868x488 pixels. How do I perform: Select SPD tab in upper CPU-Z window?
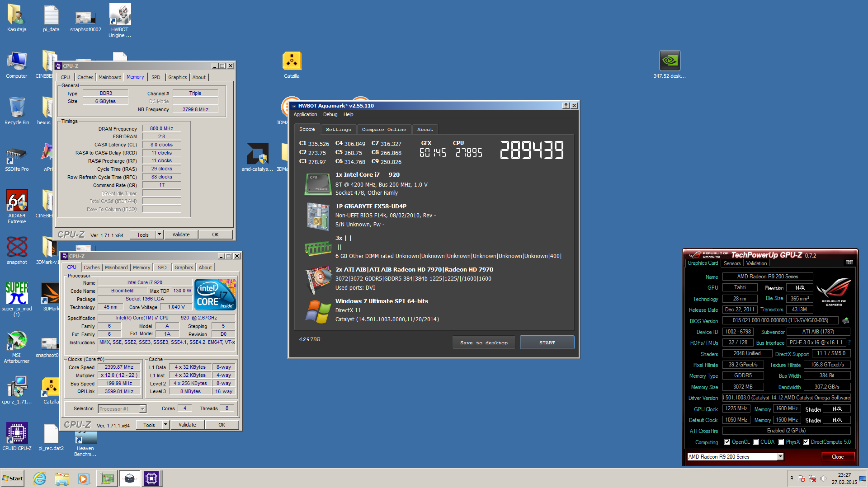(x=156, y=77)
